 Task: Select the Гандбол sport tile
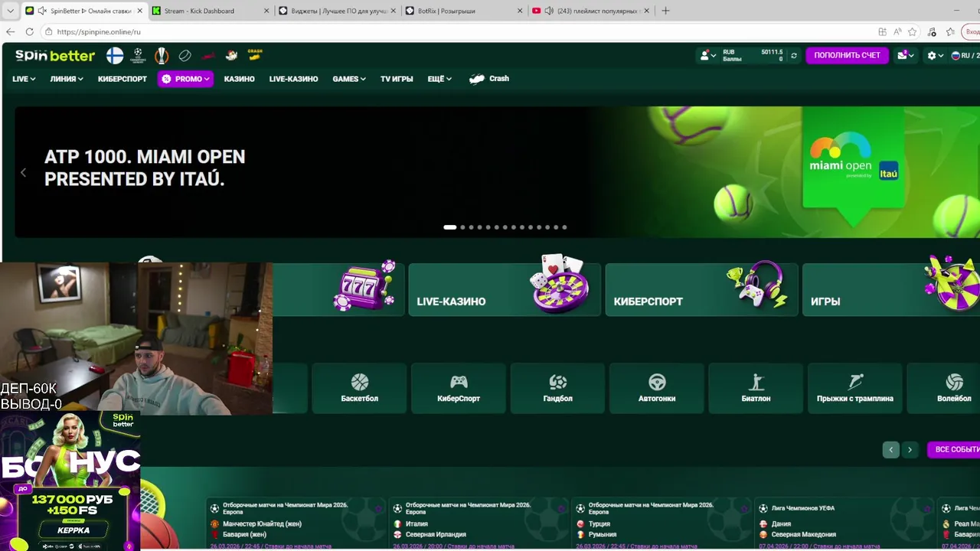[x=557, y=388]
